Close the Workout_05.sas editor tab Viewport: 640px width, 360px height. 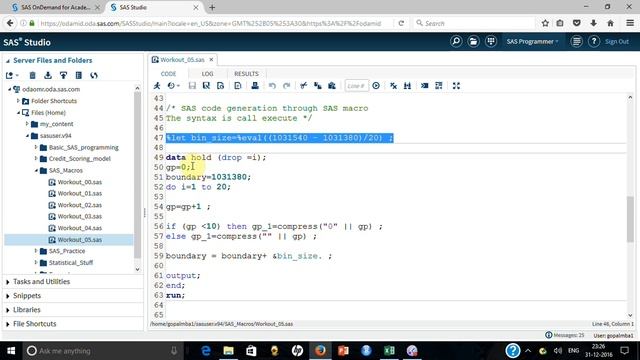(211, 60)
